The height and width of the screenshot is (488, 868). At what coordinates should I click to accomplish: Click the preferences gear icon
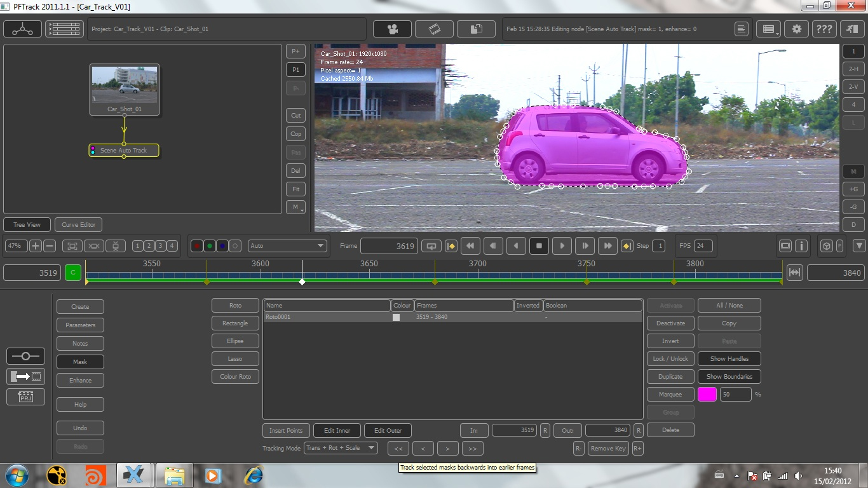click(x=796, y=29)
